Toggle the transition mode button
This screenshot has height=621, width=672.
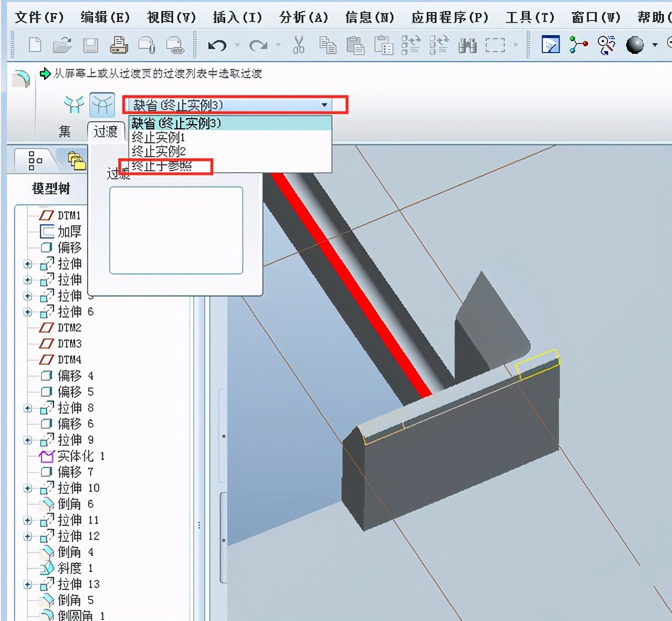click(x=102, y=105)
